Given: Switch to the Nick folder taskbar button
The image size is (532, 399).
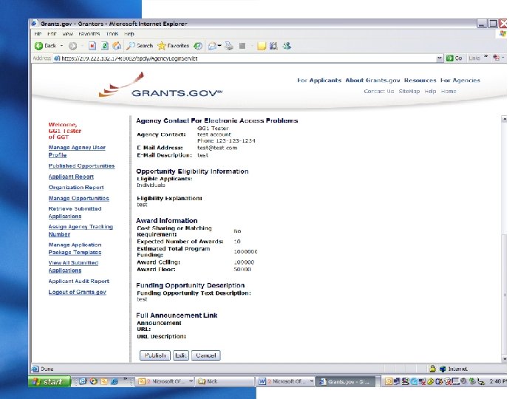Looking at the screenshot, I should pyautogui.click(x=225, y=381).
